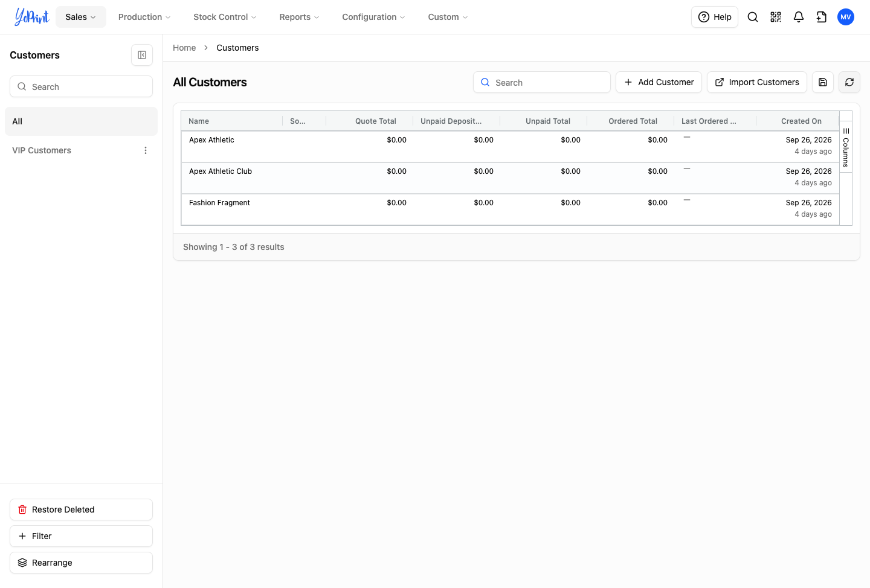Open the global search magnifier icon
This screenshot has height=588, width=870.
(753, 17)
